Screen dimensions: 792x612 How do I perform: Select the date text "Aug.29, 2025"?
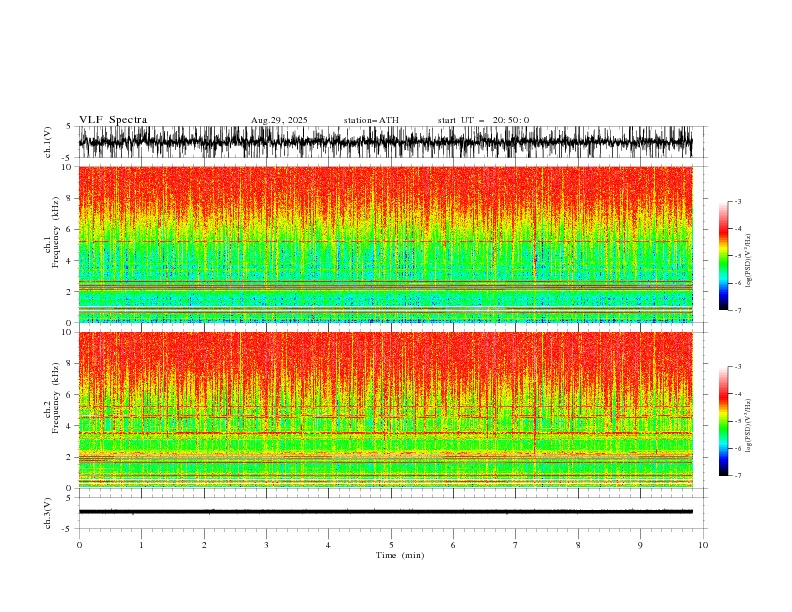click(279, 120)
